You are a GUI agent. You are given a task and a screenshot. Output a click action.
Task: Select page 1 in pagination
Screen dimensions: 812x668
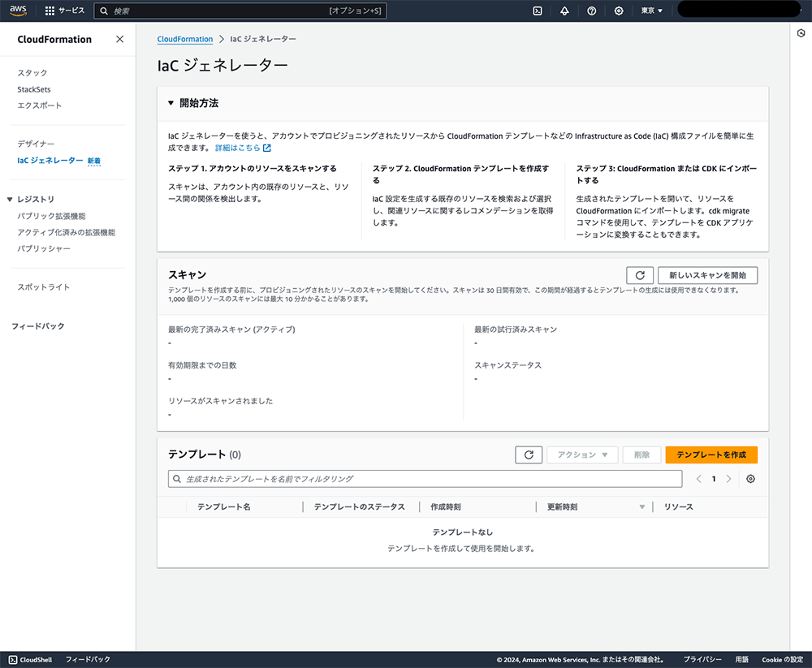714,479
